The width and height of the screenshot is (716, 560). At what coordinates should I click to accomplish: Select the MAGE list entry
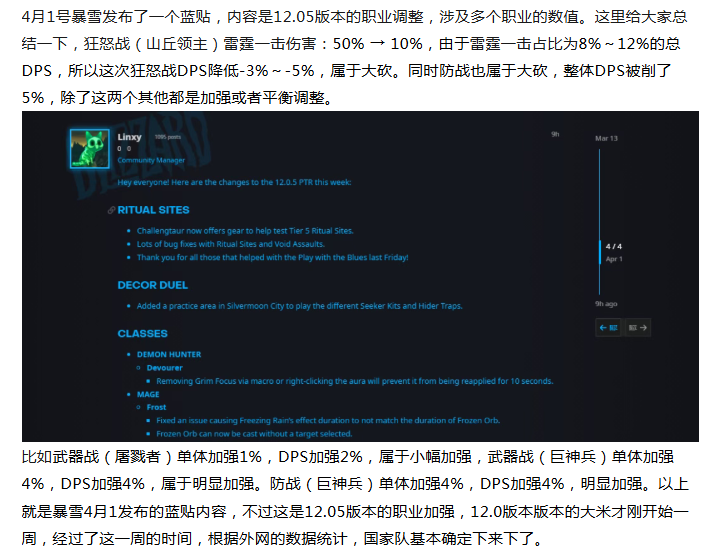pyautogui.click(x=148, y=394)
